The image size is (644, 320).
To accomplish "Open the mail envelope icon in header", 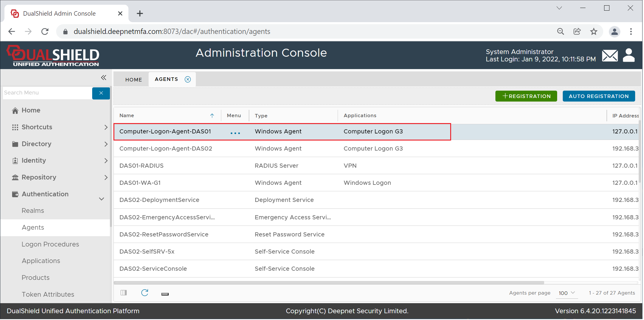I will click(610, 55).
